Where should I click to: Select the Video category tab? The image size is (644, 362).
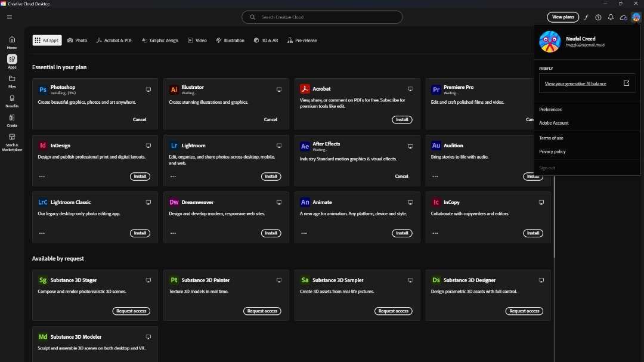click(x=197, y=41)
